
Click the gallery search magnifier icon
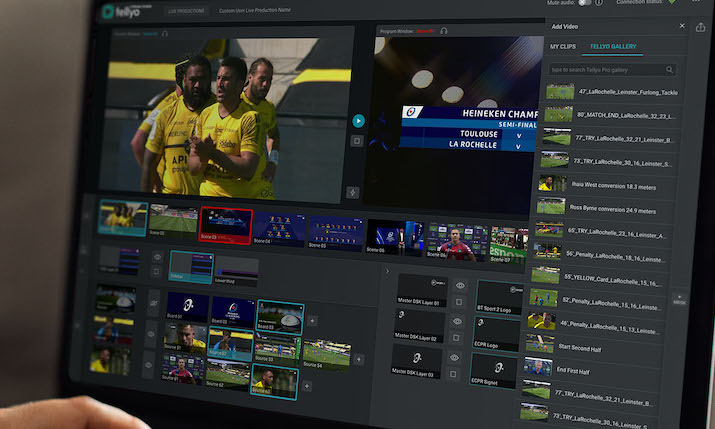tap(669, 70)
